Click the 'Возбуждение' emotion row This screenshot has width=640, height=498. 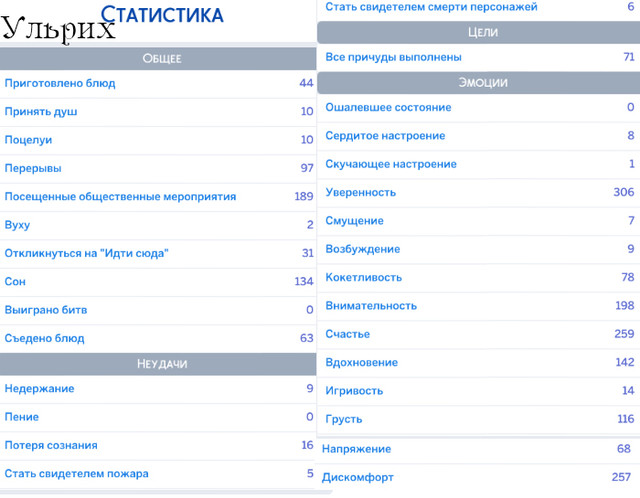click(x=478, y=249)
